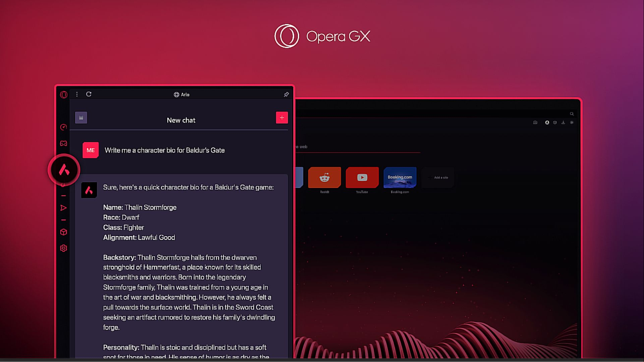Open the YouTube speed dial tile

[362, 177]
